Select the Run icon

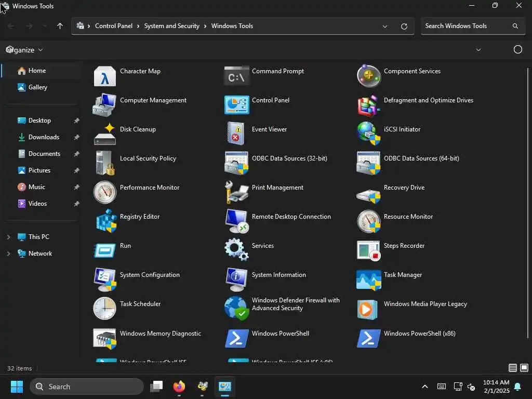click(x=104, y=251)
